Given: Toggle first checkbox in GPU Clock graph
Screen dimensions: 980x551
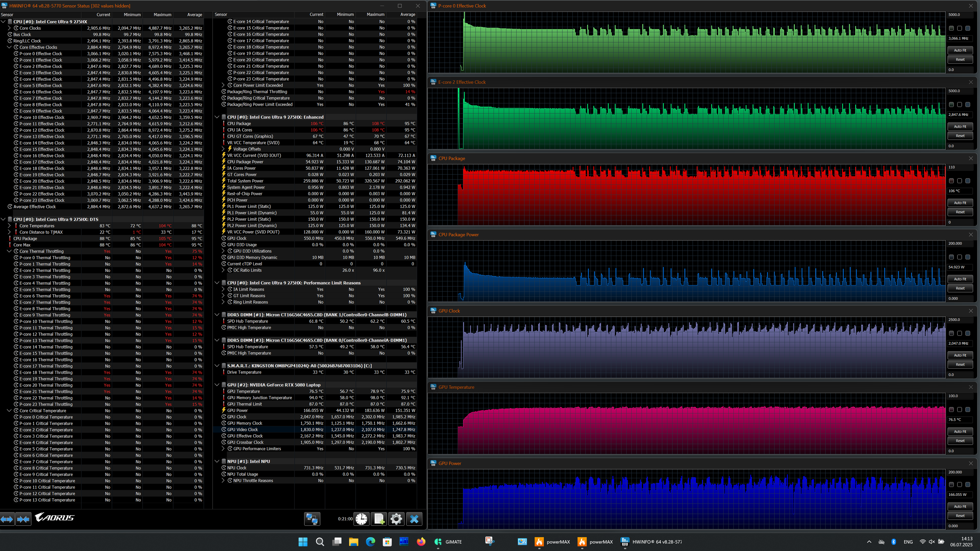Looking at the screenshot, I should pos(951,334).
